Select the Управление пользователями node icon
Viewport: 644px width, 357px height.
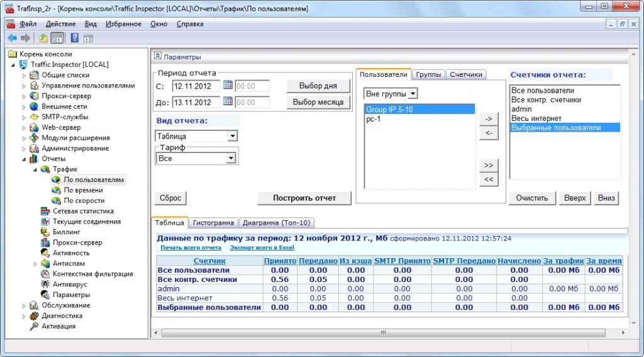click(35, 86)
